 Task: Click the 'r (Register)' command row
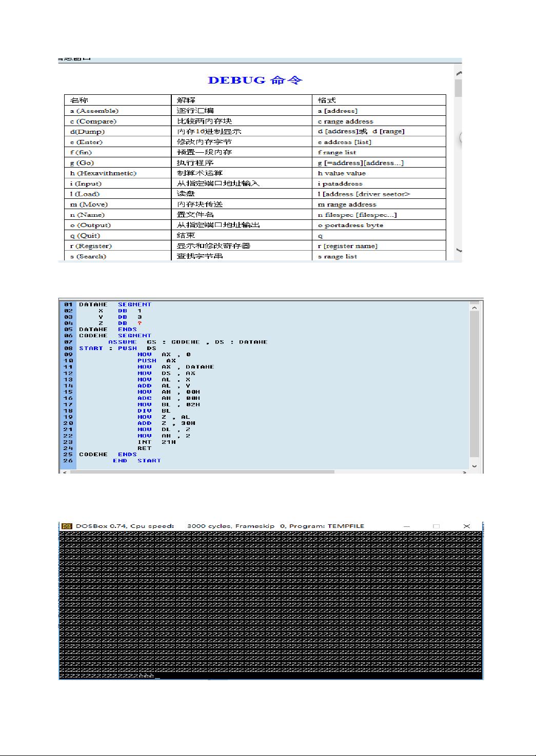point(91,246)
